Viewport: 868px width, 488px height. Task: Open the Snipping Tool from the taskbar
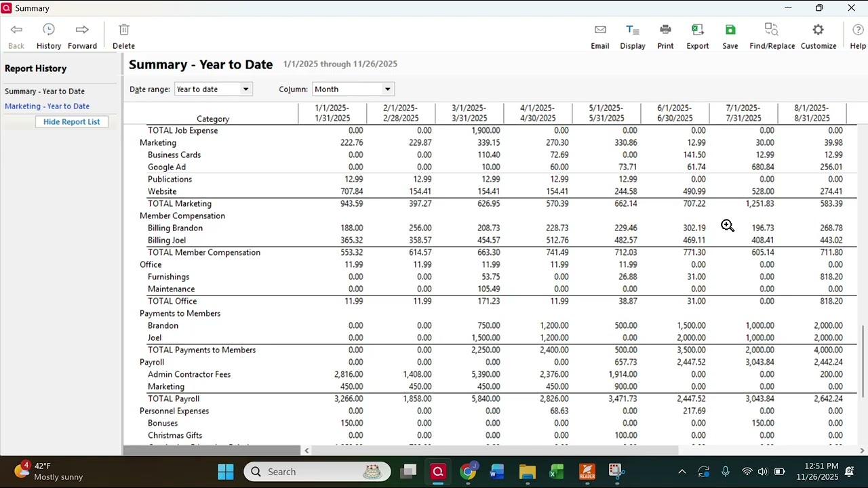616,472
